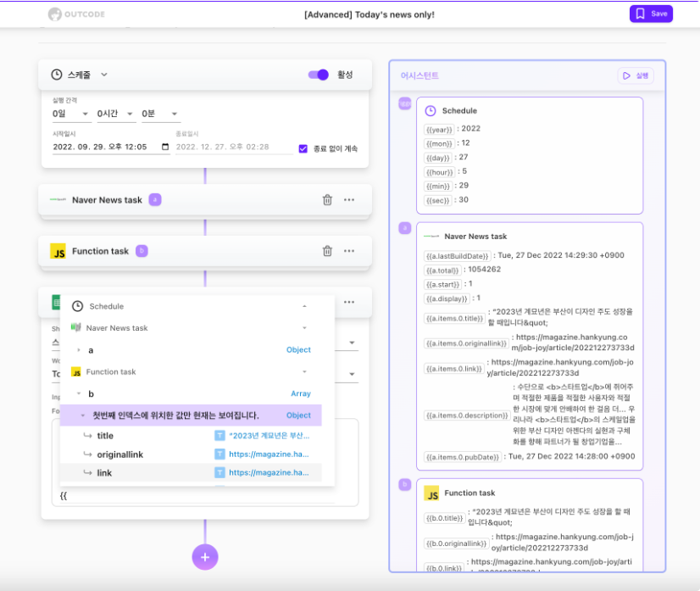The height and width of the screenshot is (591, 700).
Task: Delete the Naver News task
Action: (327, 200)
